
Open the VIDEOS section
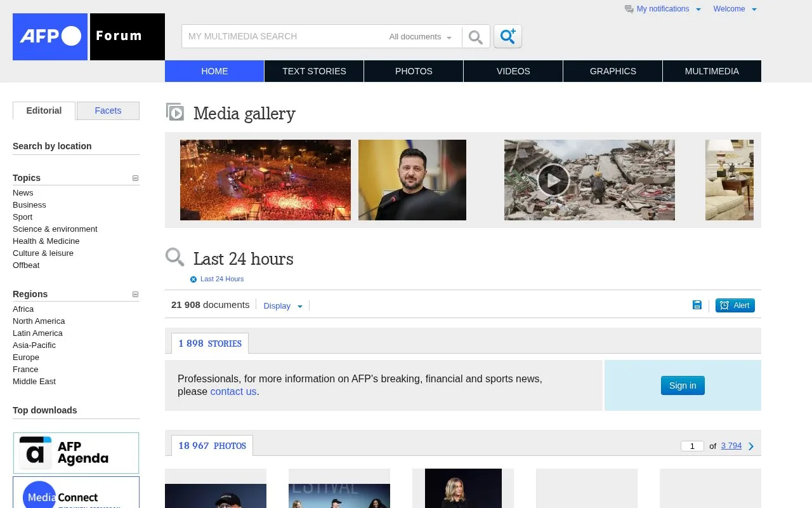click(513, 71)
